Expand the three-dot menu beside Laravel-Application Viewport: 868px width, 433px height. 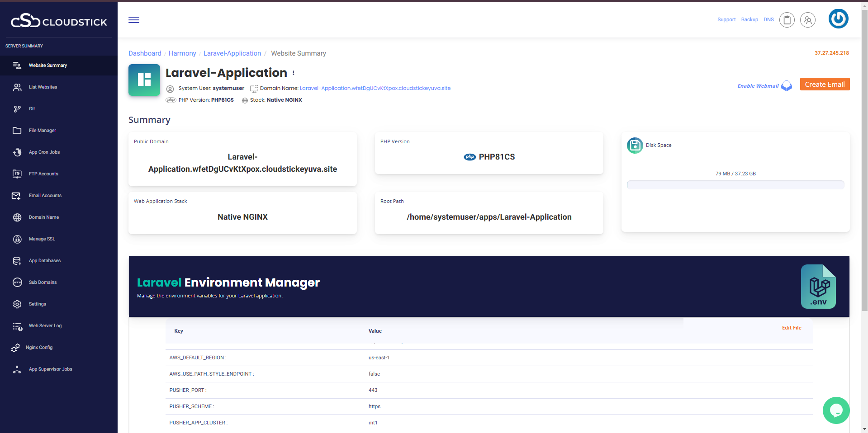(294, 73)
